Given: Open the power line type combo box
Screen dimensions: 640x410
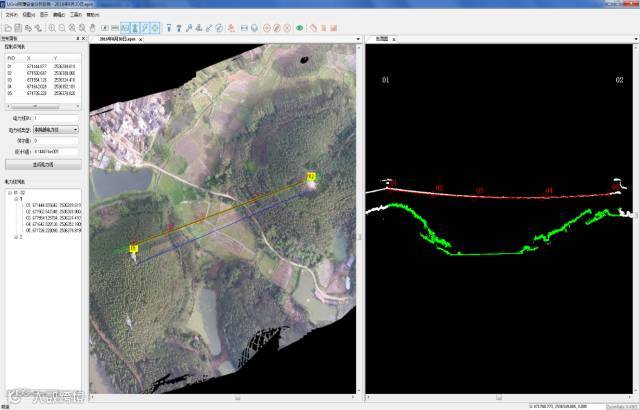Looking at the screenshot, I should pos(56,130).
